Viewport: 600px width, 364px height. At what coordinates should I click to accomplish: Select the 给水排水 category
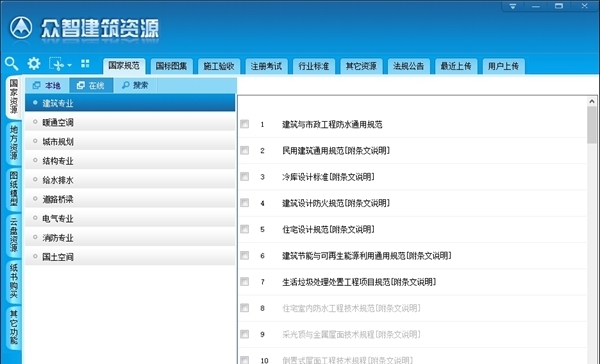point(130,180)
